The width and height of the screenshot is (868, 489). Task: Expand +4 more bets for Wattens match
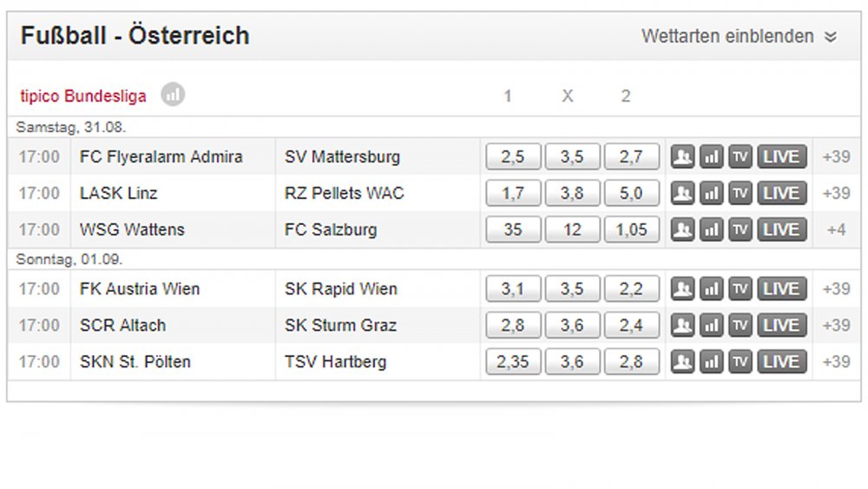tap(836, 230)
